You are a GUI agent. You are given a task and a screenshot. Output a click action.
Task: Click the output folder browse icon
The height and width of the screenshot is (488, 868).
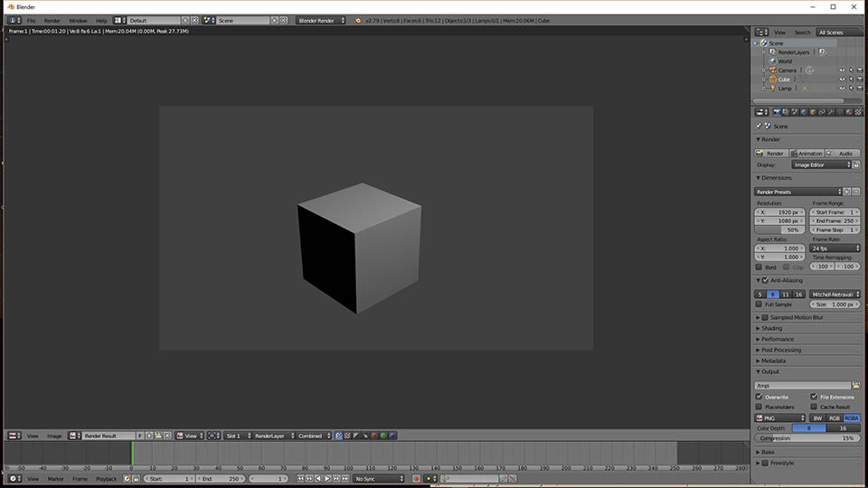click(856, 386)
